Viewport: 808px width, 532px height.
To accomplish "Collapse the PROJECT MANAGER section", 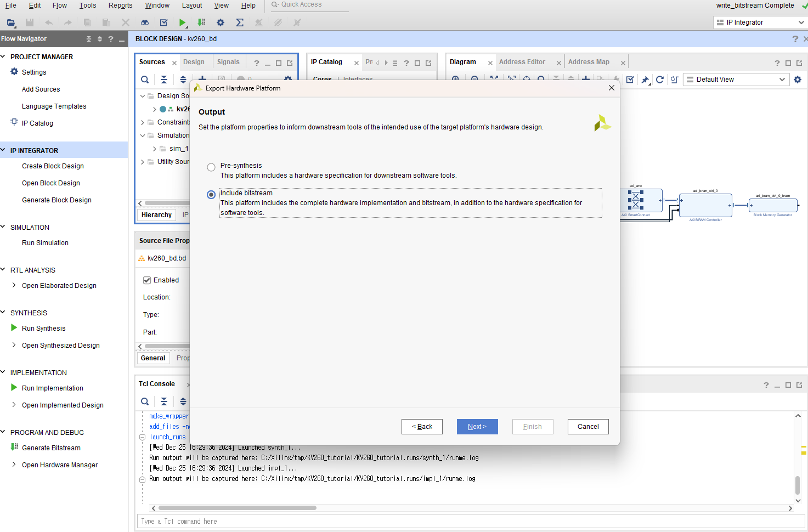I will tap(3, 56).
